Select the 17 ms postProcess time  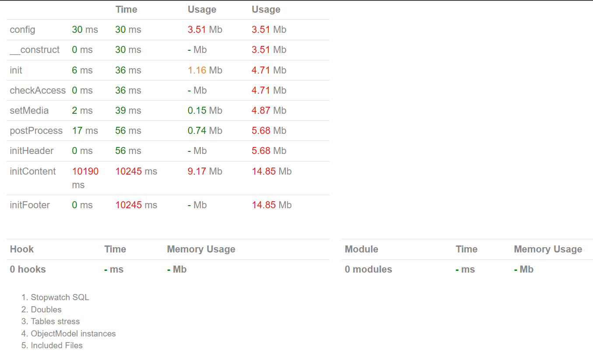[x=85, y=130]
